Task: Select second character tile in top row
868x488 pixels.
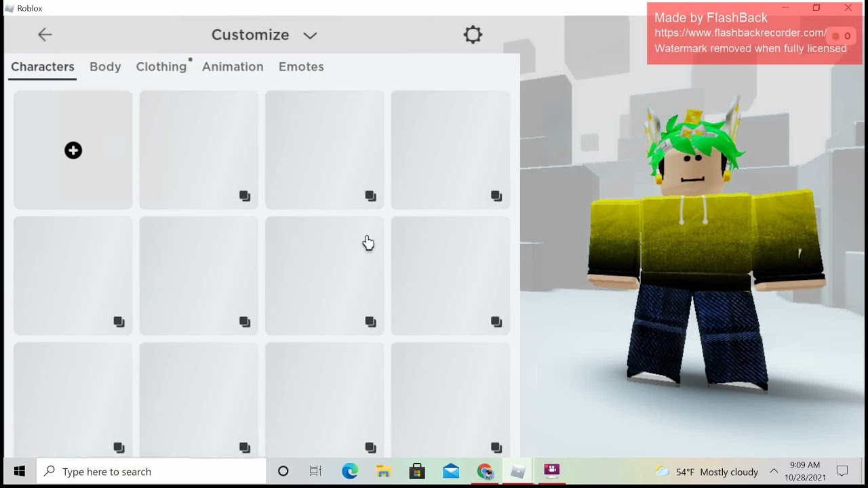Action: click(x=199, y=150)
